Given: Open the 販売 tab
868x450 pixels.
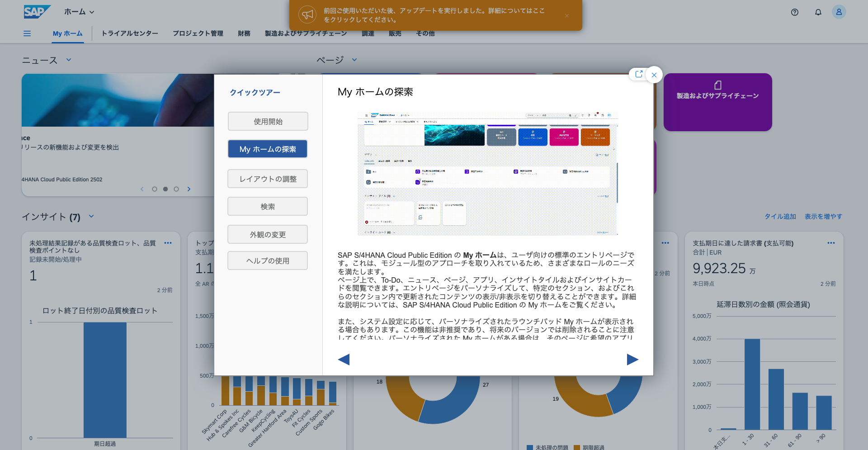Looking at the screenshot, I should 395,33.
